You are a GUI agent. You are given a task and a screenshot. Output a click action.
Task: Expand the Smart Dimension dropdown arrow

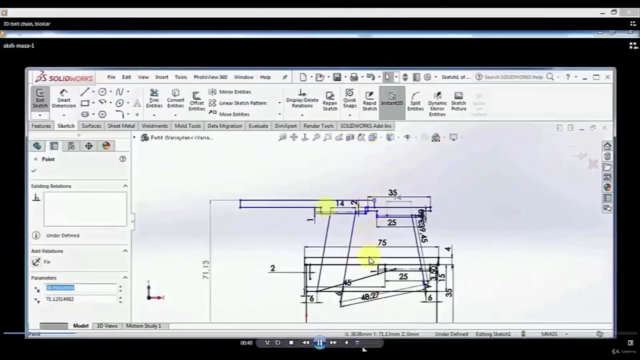pyautogui.click(x=64, y=115)
